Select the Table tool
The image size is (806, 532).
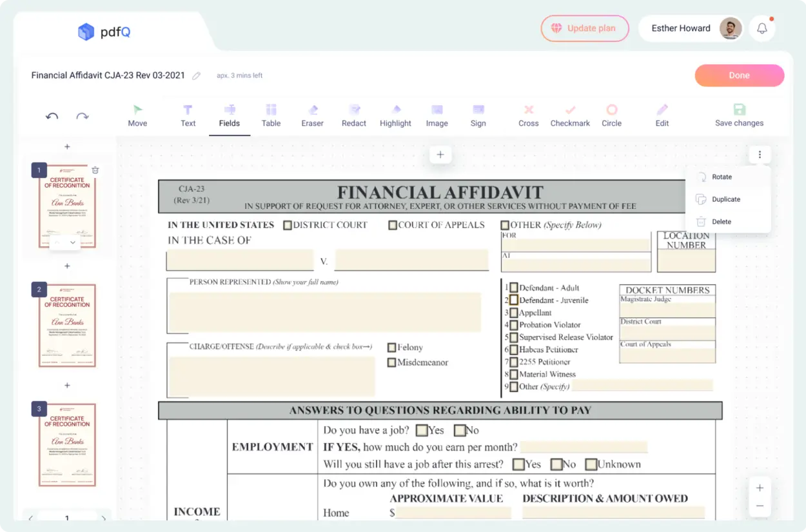click(271, 115)
